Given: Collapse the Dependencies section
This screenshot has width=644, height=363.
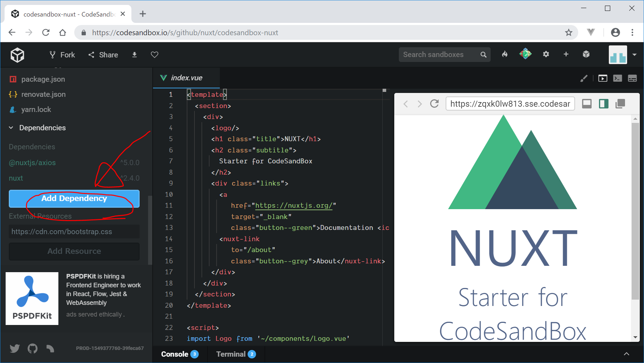Looking at the screenshot, I should 11,128.
